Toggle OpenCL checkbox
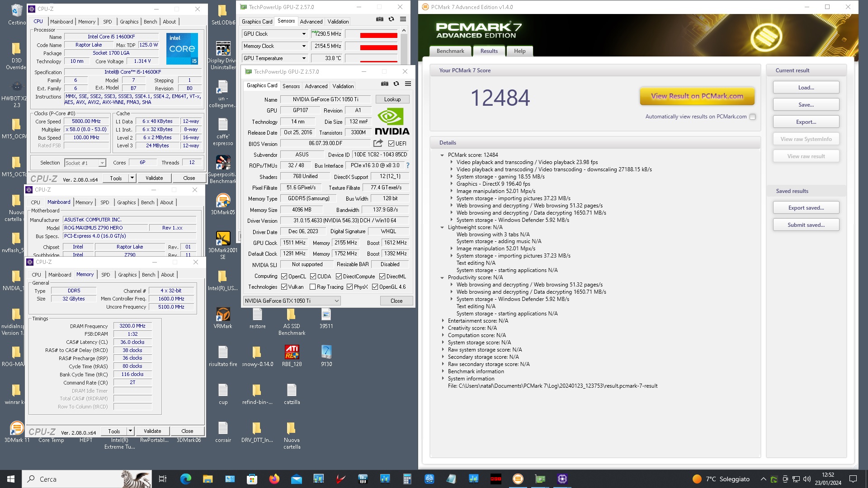 coord(284,277)
